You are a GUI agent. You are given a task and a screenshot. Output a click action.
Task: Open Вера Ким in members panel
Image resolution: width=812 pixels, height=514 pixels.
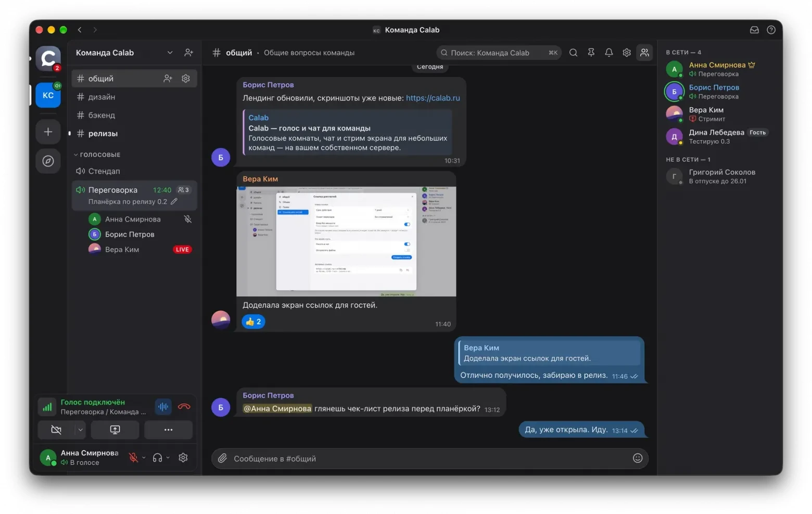(x=720, y=114)
